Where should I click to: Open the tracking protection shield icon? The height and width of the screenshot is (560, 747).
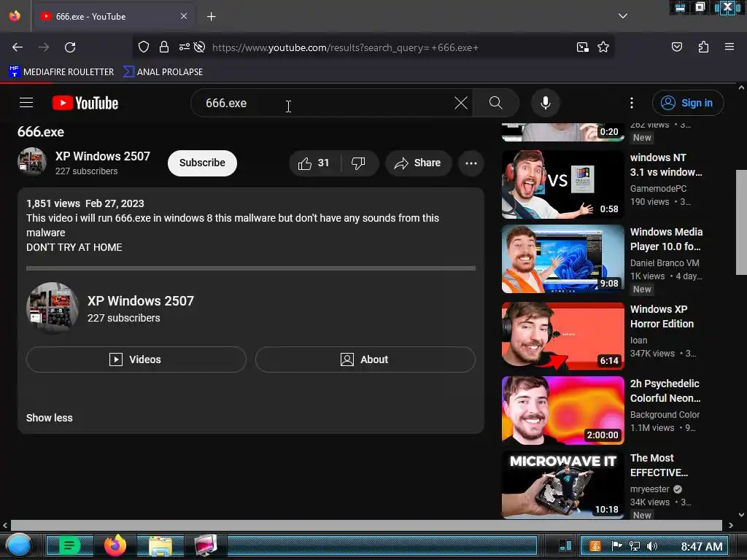coord(144,47)
